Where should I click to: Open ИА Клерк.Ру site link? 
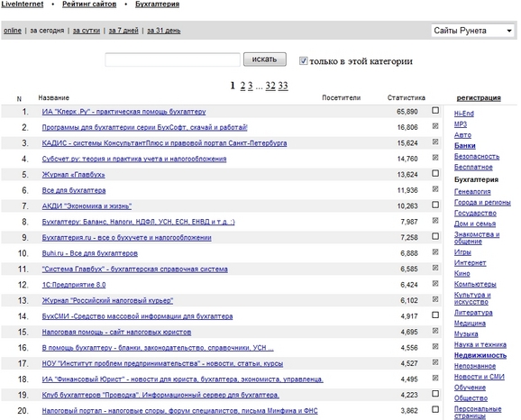123,112
